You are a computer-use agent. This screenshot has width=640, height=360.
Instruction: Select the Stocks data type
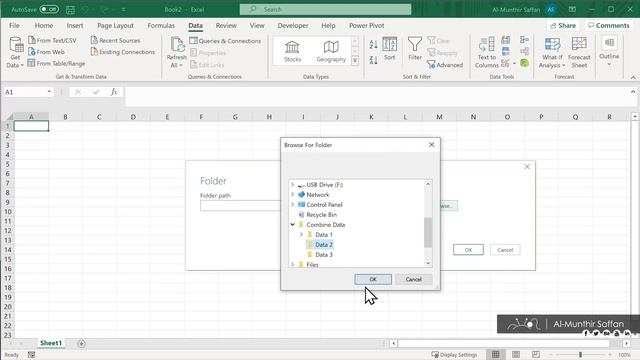pyautogui.click(x=292, y=51)
